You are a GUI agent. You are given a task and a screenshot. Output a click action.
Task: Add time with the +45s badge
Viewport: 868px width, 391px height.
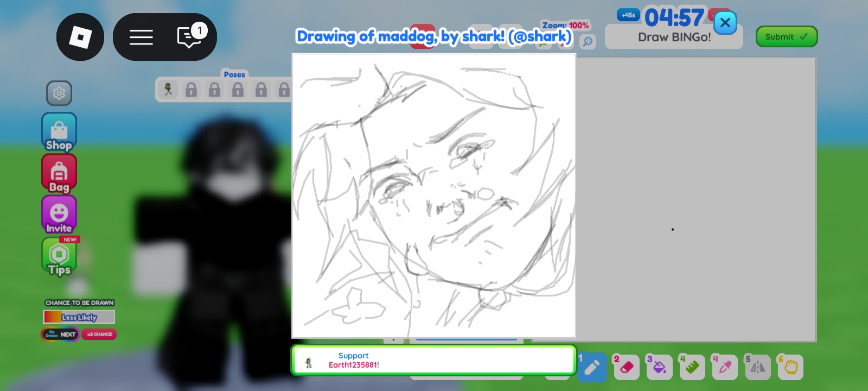click(628, 15)
